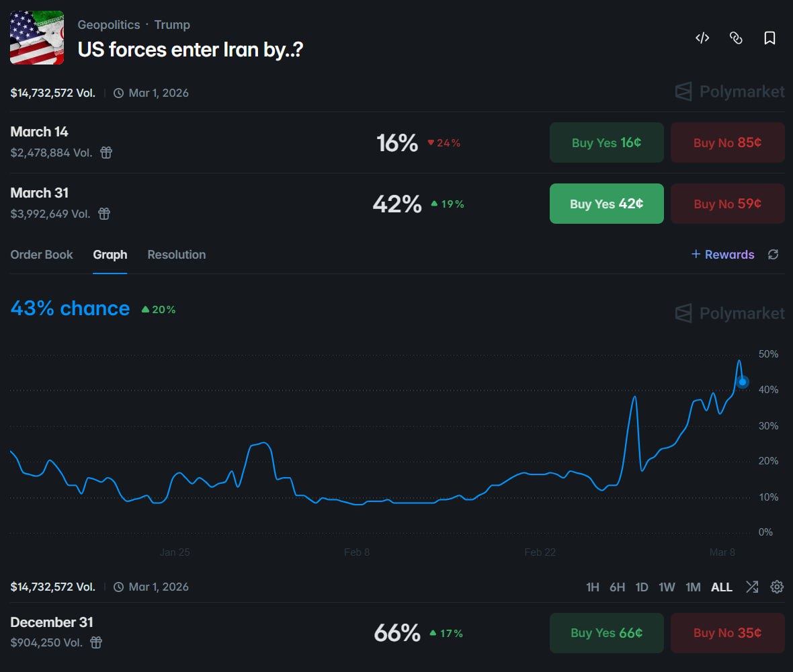Expand the chart with the diagonal arrows icon

[752, 587]
